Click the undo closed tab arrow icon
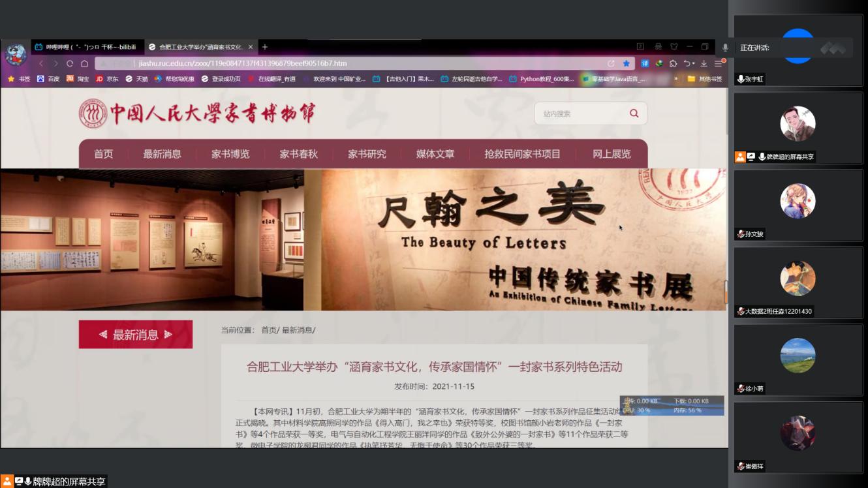Image resolution: width=868 pixels, height=488 pixels. (x=688, y=63)
